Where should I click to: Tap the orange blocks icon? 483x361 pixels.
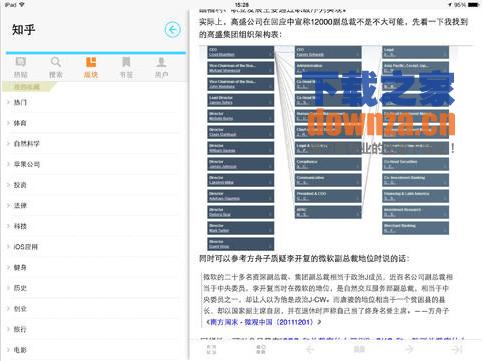coord(91,62)
